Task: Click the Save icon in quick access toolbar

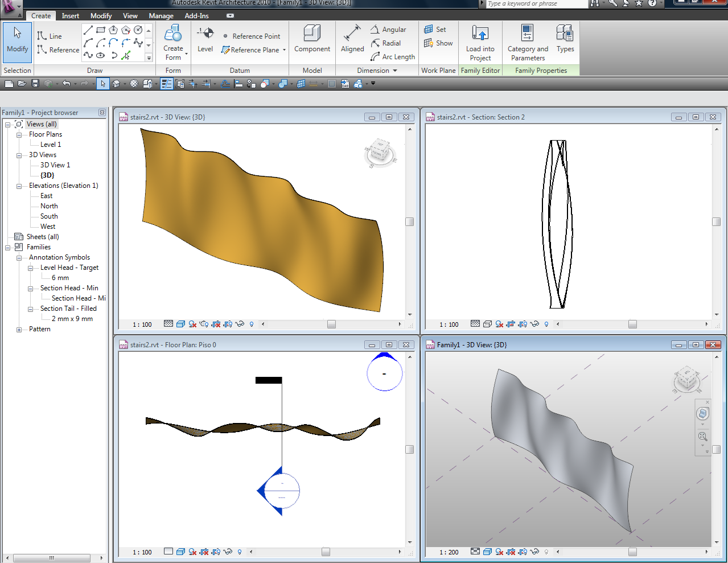Action: pos(35,84)
